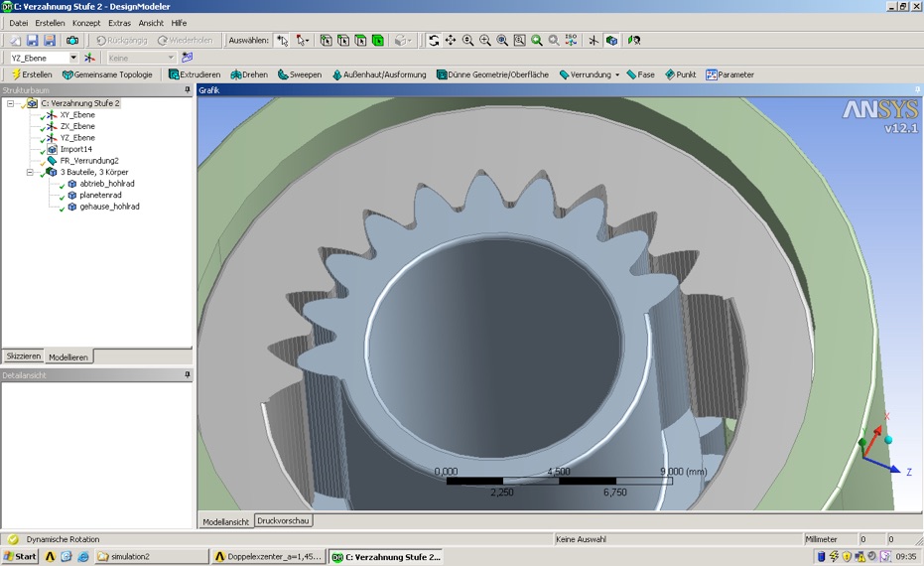This screenshot has height=566, width=924.
Task: Collapse the C: Verzahnung Stufe 2 tree root
Action: pos(10,103)
